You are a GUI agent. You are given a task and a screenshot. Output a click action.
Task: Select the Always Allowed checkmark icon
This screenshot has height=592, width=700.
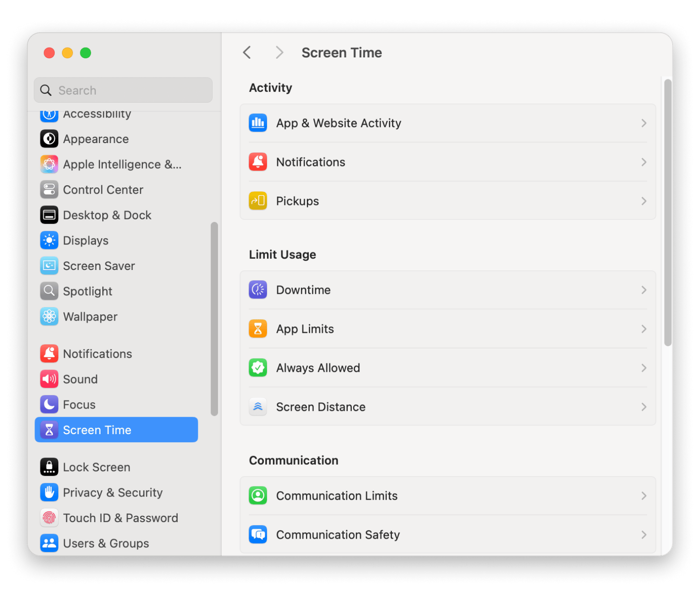[x=258, y=368]
